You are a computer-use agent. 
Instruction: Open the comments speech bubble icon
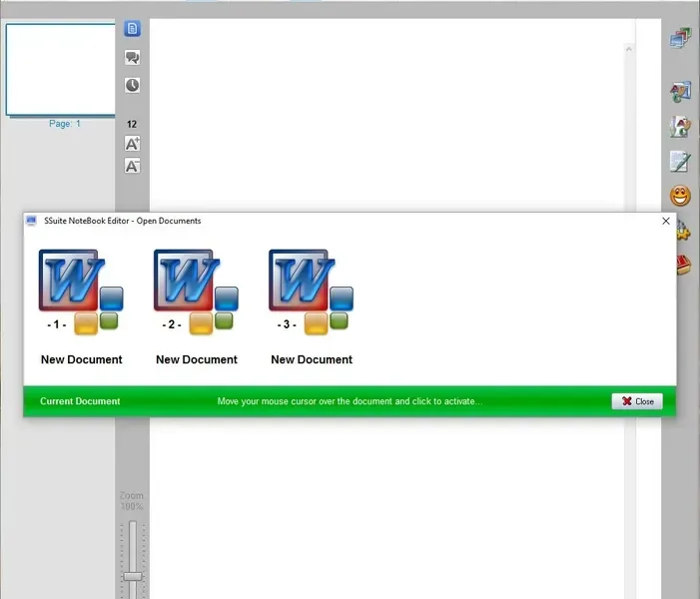pyautogui.click(x=132, y=57)
